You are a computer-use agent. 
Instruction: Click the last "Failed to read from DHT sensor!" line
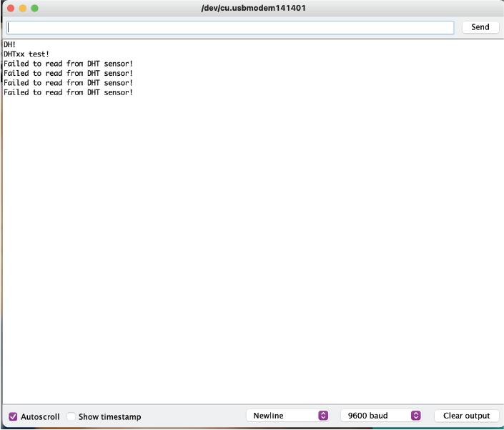(x=68, y=92)
